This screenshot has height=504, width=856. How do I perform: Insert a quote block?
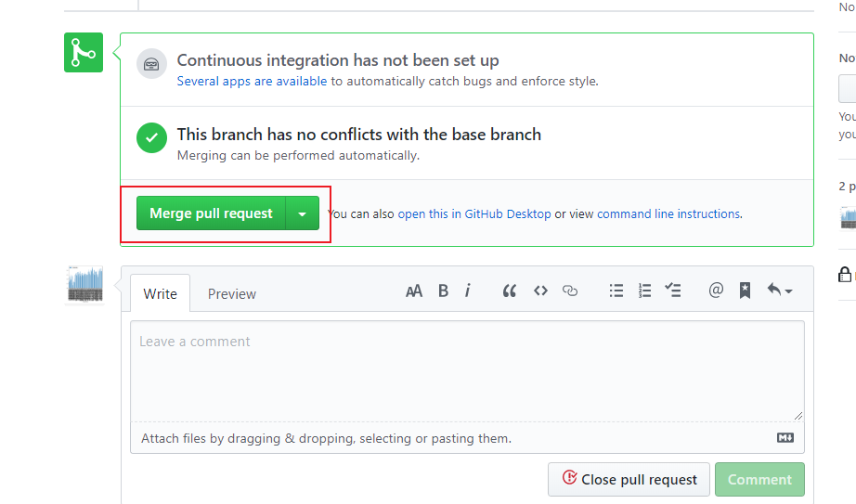(x=510, y=291)
